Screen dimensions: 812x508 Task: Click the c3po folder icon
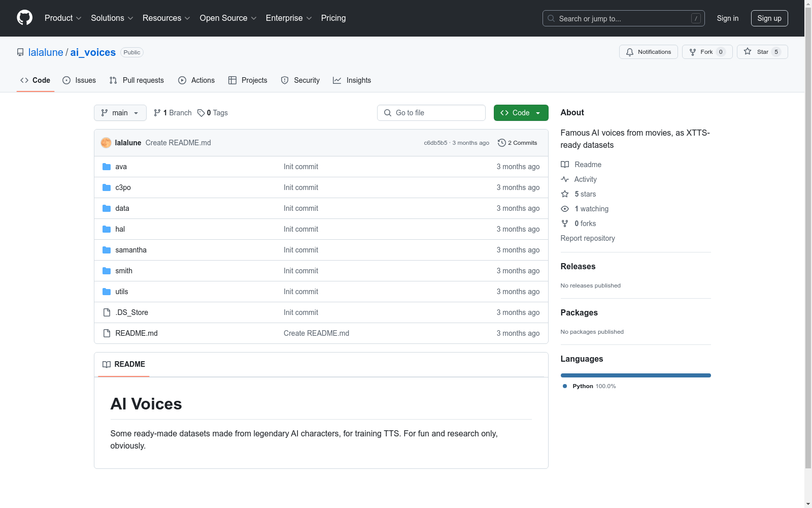107,187
